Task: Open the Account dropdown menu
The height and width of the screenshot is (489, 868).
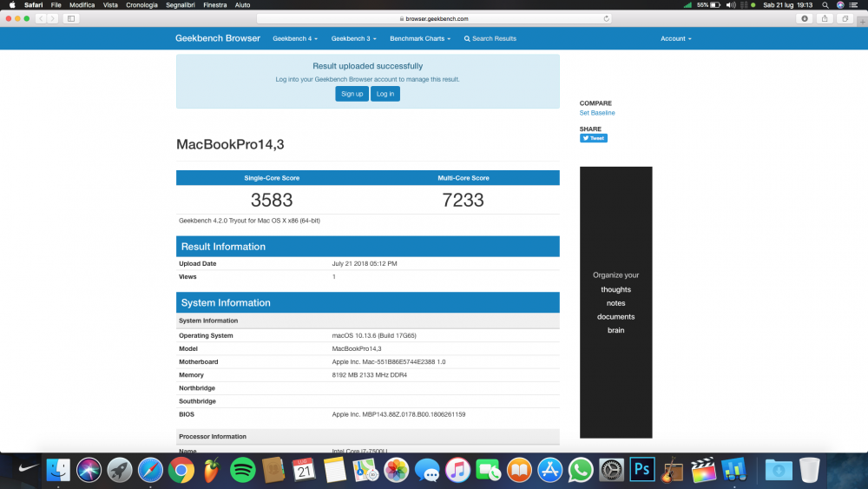Action: [x=676, y=39]
